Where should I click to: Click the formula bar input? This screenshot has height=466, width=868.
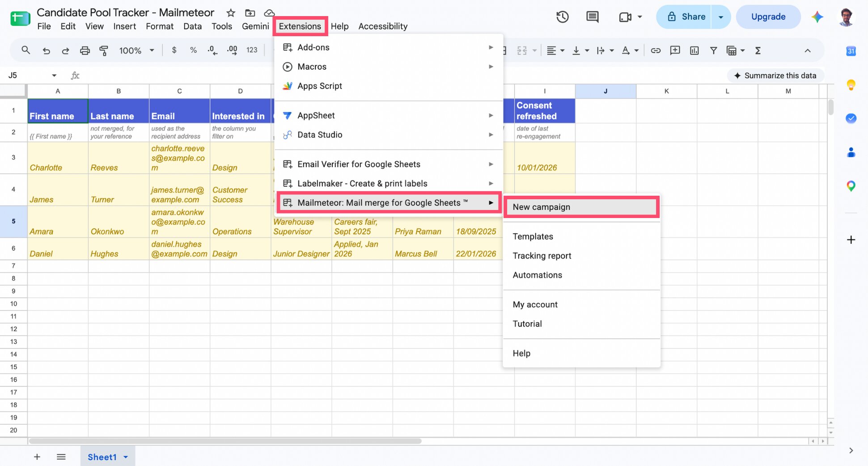tap(402, 76)
